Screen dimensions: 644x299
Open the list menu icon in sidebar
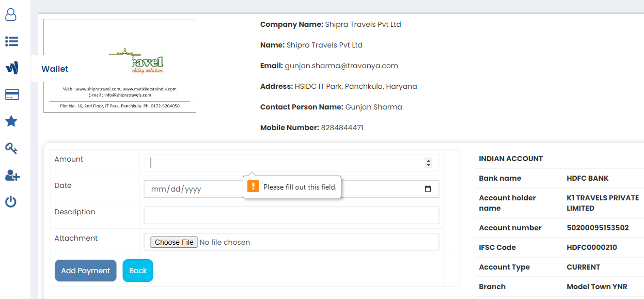pos(11,41)
